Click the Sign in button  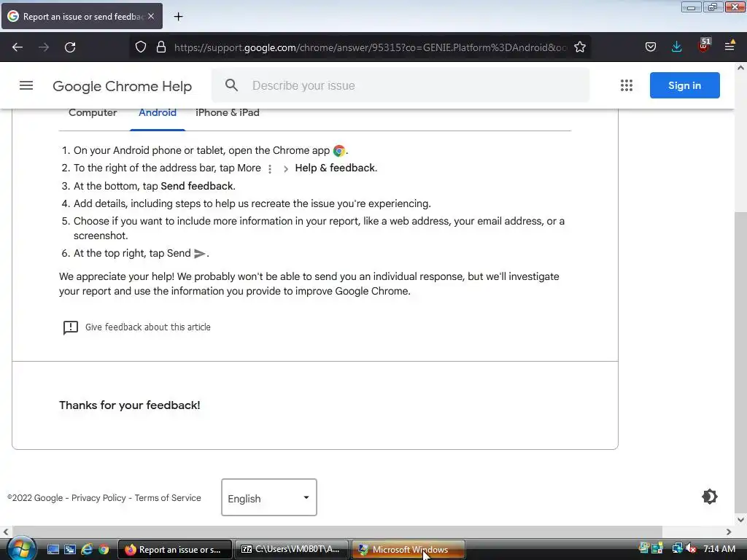coord(684,85)
